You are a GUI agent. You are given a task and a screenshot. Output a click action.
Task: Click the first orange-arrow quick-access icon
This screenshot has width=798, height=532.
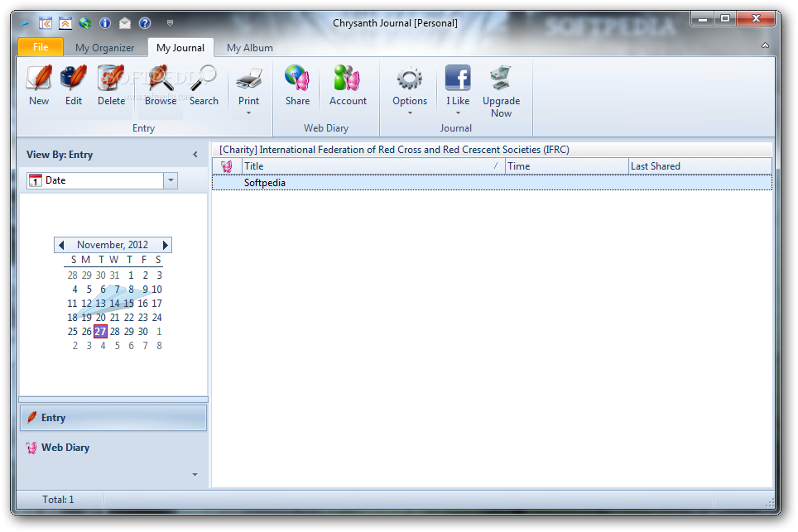pos(46,23)
